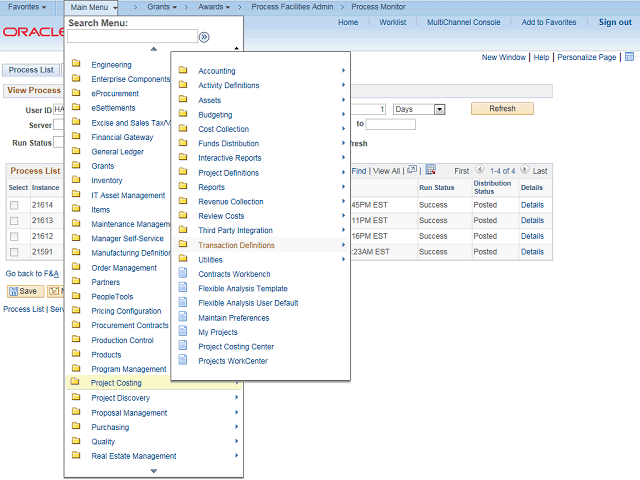This screenshot has height=480, width=640.
Task: Click the search menu go button
Action: point(204,37)
